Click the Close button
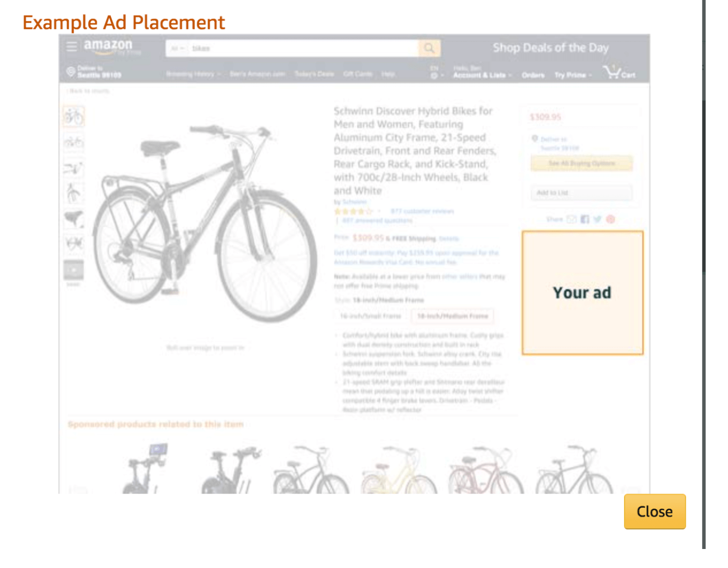Screen dimensions: 728x568 click(655, 512)
